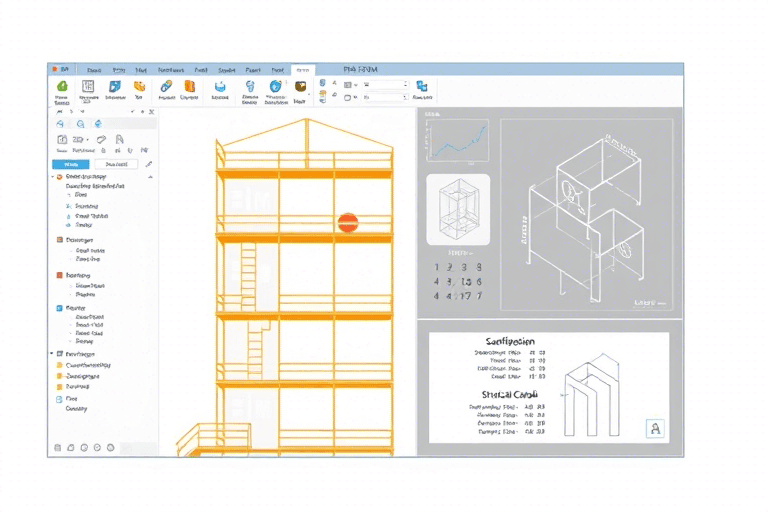
Task: Collapse the first tree group with the orange circle
Action: (52, 176)
